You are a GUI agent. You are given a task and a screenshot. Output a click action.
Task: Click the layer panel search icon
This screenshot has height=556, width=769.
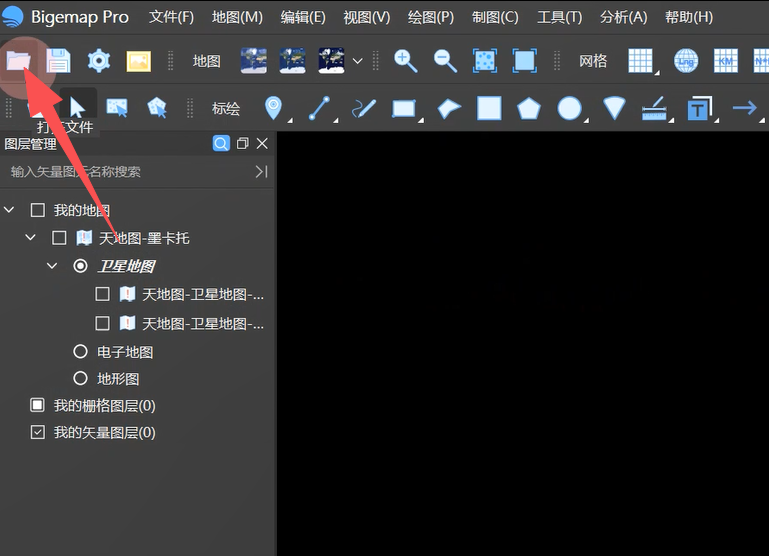[221, 143]
